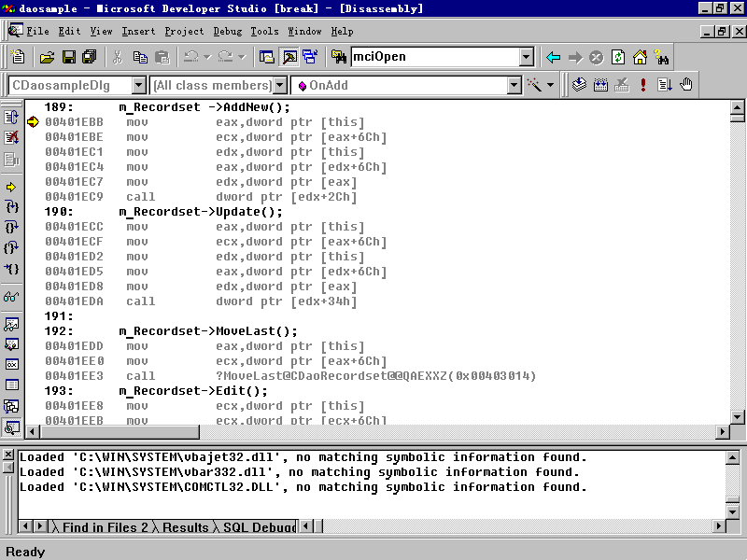Click the Step Over braces icon
Image resolution: width=747 pixels, height=560 pixels.
point(11,227)
